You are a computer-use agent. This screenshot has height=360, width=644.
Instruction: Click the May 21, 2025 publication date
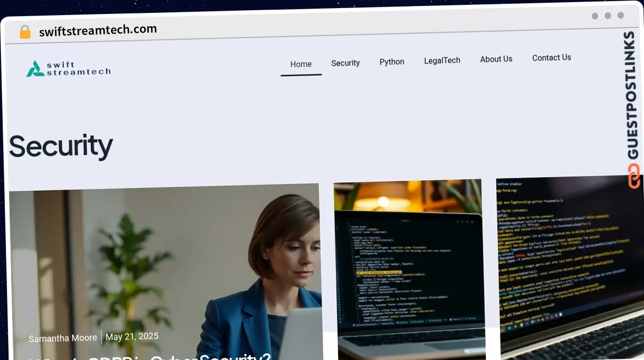point(132,336)
